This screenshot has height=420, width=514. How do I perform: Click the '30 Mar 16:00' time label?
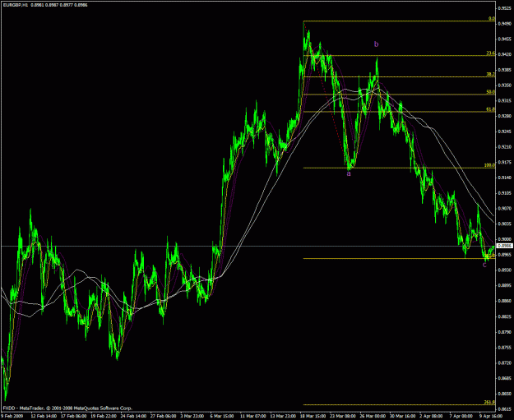pyautogui.click(x=403, y=416)
